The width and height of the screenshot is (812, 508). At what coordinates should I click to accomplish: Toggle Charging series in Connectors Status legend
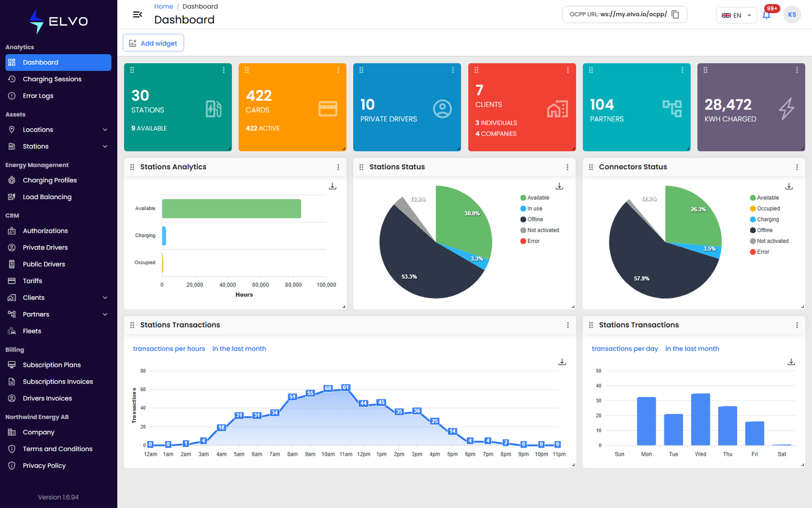click(765, 219)
